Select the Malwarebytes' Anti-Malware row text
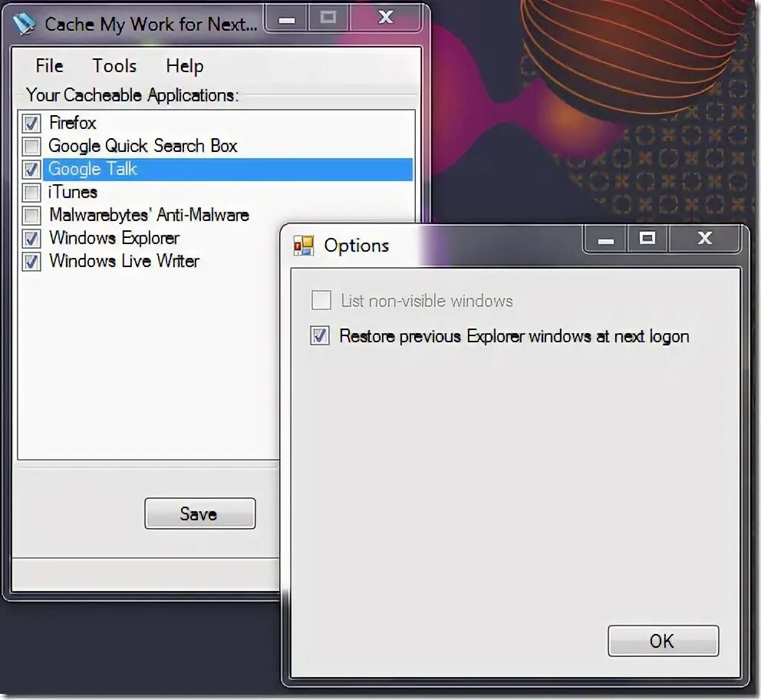 click(149, 215)
